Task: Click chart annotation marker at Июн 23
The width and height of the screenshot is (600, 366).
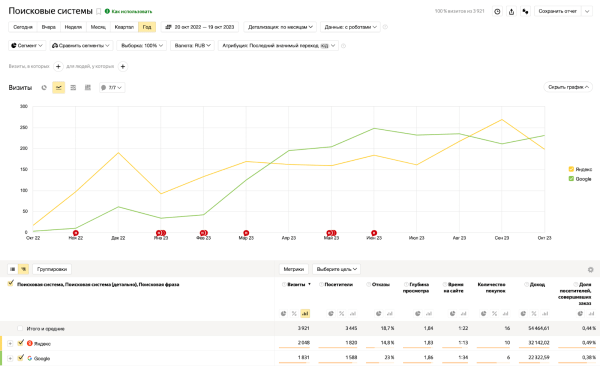Action: [374, 233]
